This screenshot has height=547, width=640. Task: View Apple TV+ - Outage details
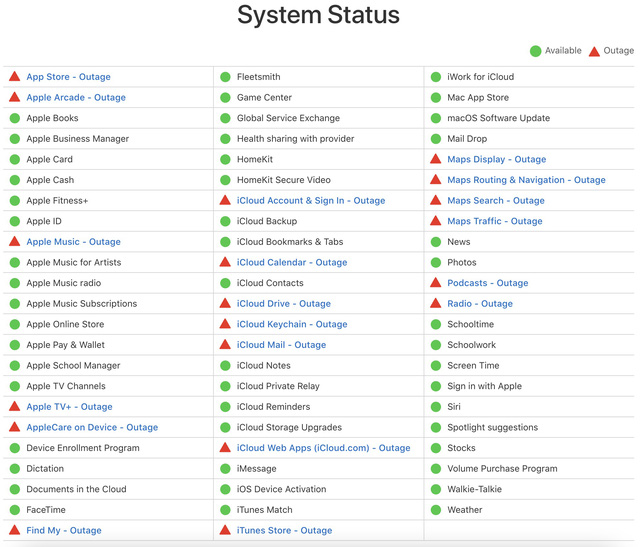tap(69, 407)
